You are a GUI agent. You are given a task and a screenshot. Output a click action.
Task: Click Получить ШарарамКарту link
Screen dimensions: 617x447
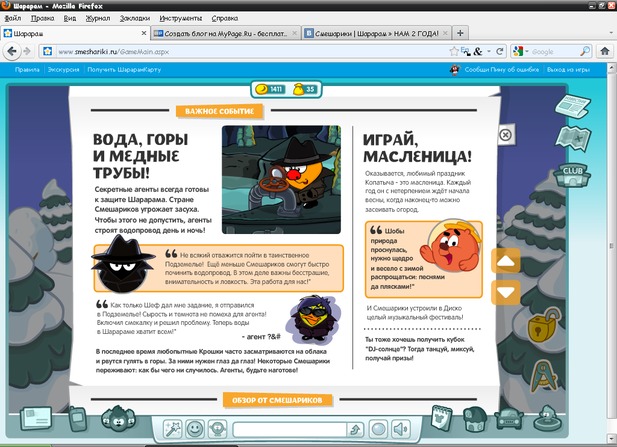pyautogui.click(x=124, y=70)
